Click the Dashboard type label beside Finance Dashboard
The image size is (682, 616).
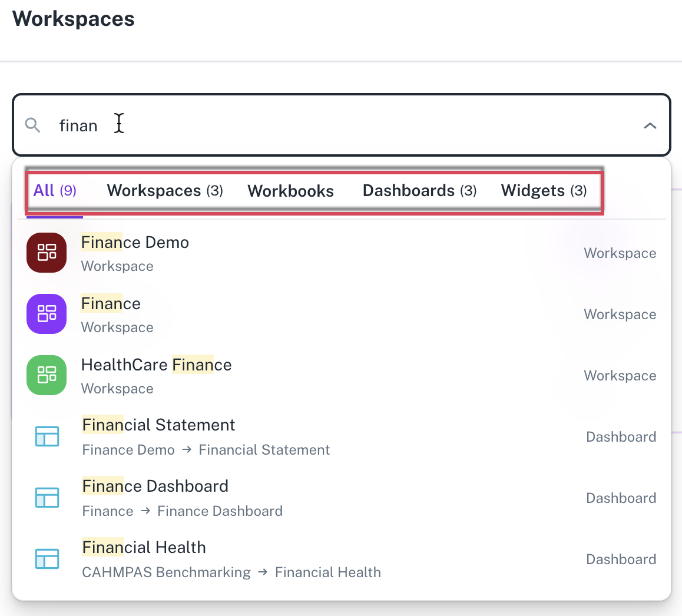coord(621,498)
